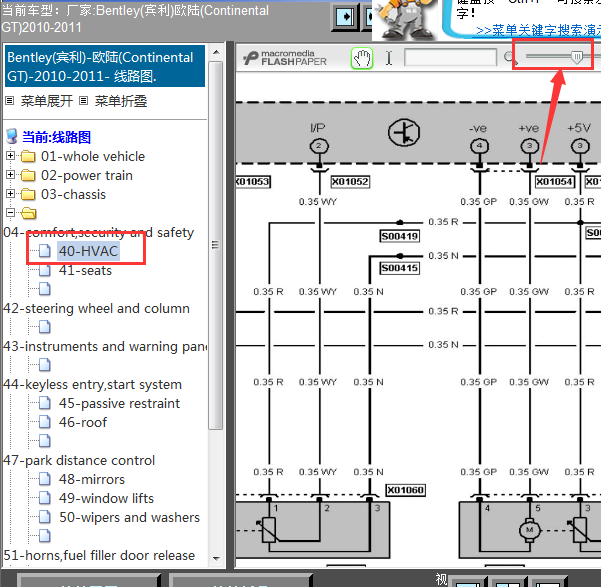Click the 菜单折叠 icon

pyautogui.click(x=84, y=101)
